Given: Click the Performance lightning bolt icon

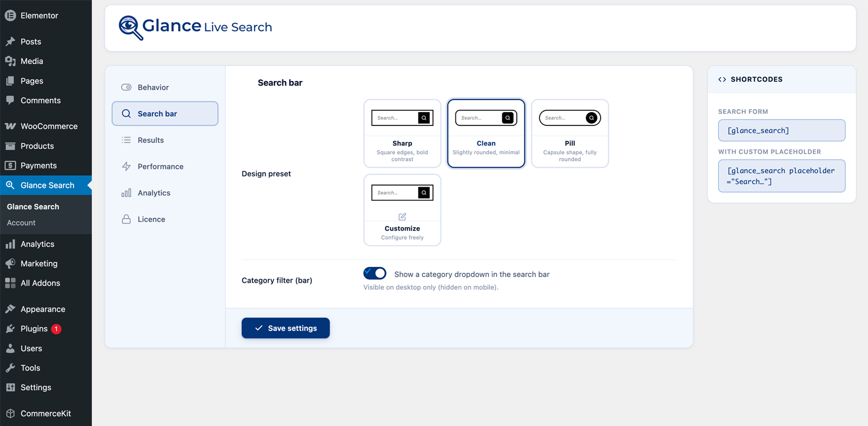Looking at the screenshot, I should 126,166.
